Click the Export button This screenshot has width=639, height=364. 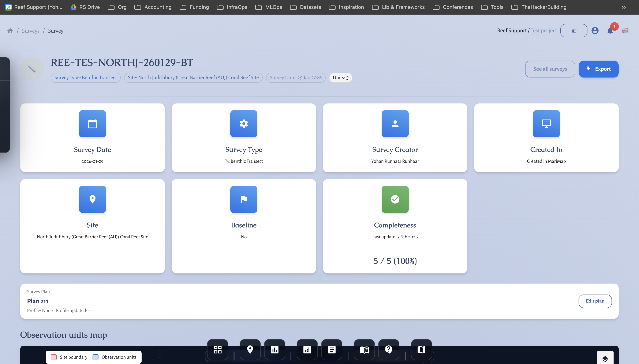click(598, 69)
